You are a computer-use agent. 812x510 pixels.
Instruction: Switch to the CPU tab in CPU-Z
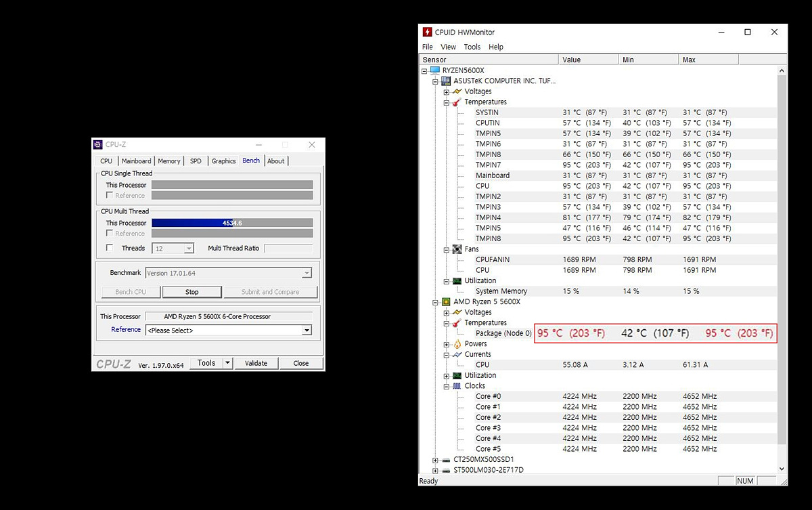point(106,161)
